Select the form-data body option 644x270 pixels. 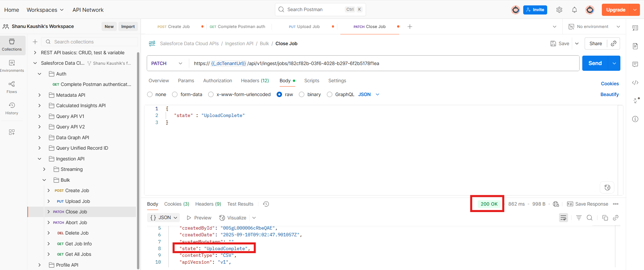(175, 94)
